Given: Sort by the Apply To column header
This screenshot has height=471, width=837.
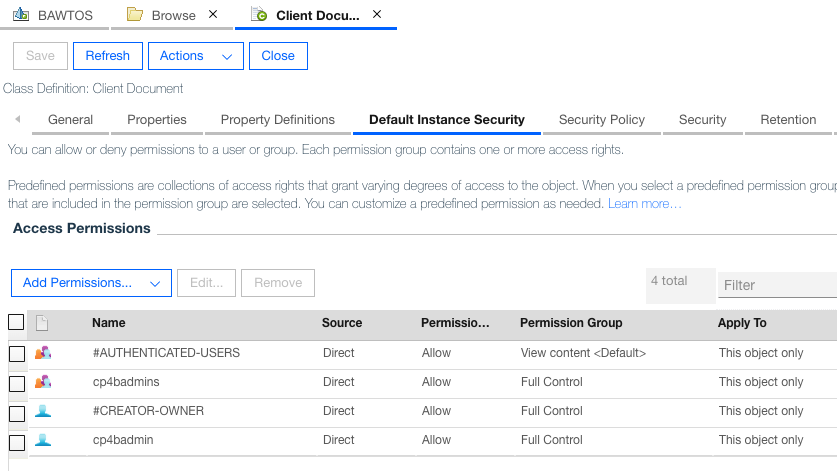Looking at the screenshot, I should [742, 323].
